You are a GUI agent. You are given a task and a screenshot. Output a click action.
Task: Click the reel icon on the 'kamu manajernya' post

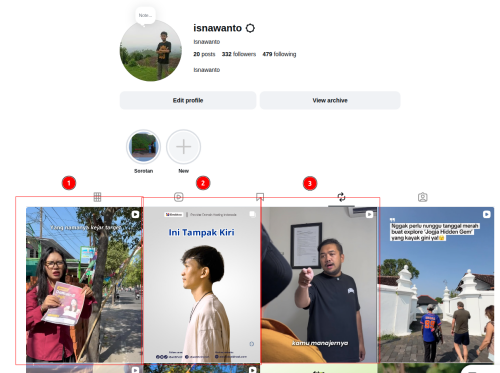click(x=369, y=214)
